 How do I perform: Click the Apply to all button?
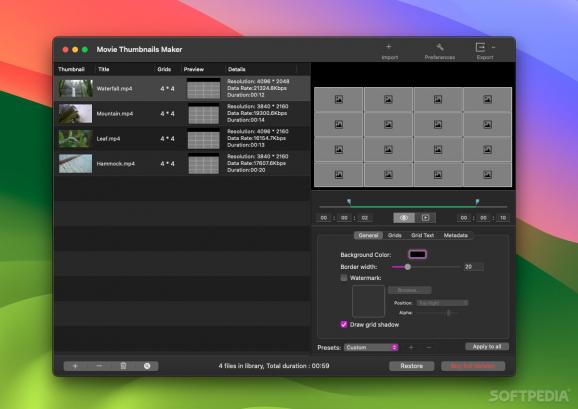coord(487,347)
